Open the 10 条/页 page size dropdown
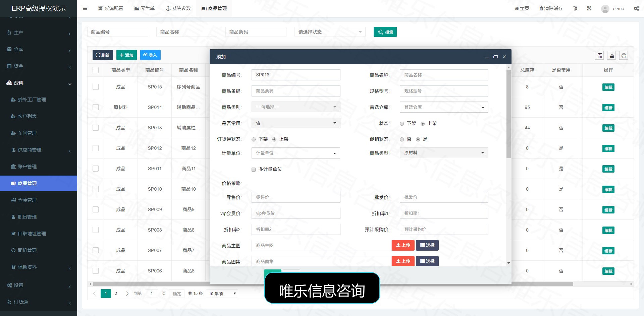The height and width of the screenshot is (316, 644). [x=222, y=294]
